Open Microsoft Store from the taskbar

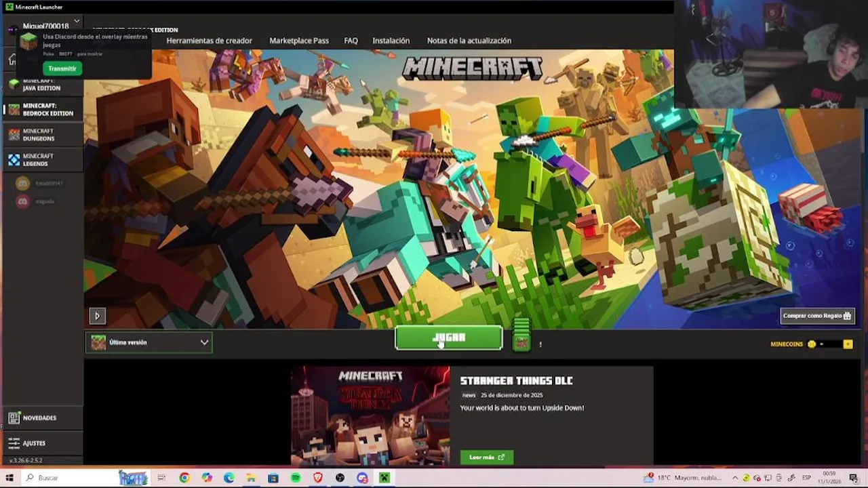coord(273,478)
